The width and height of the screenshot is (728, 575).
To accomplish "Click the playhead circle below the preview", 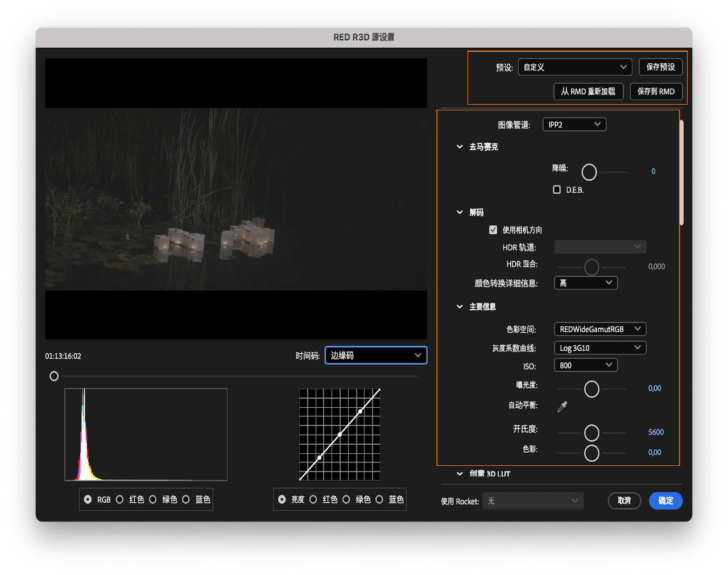I will click(x=54, y=376).
